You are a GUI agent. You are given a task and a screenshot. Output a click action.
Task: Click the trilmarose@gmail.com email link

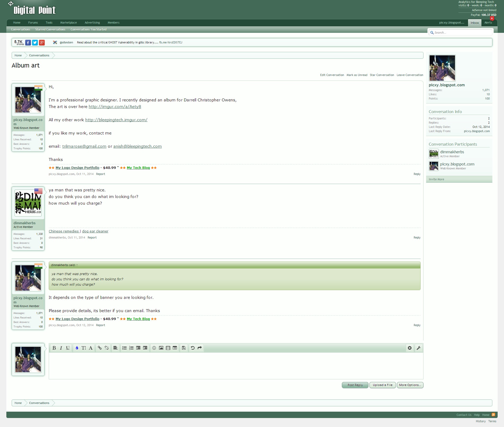tap(84, 146)
